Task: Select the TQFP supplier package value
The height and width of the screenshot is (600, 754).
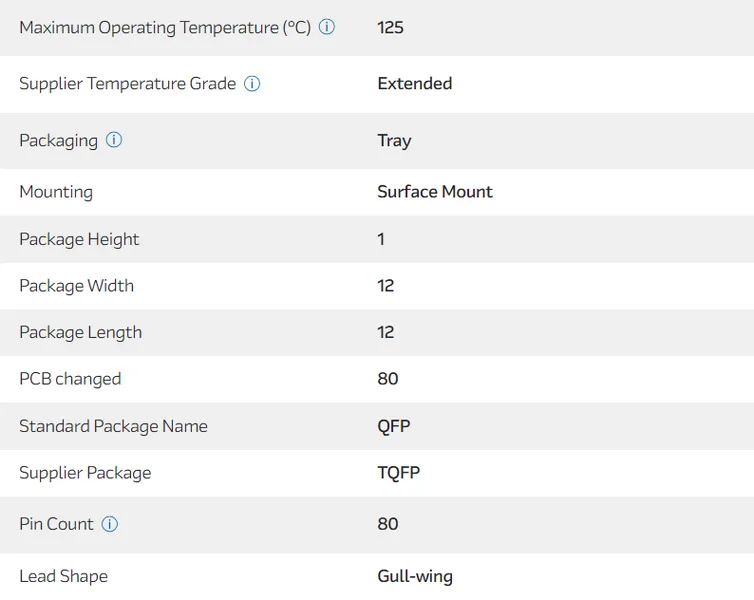Action: [398, 473]
